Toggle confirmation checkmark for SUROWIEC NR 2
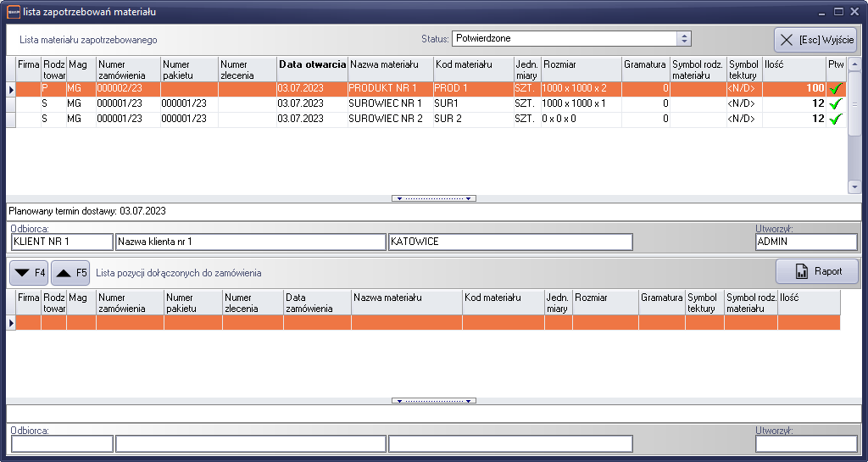Viewport: 868px width, 462px height. [836, 120]
